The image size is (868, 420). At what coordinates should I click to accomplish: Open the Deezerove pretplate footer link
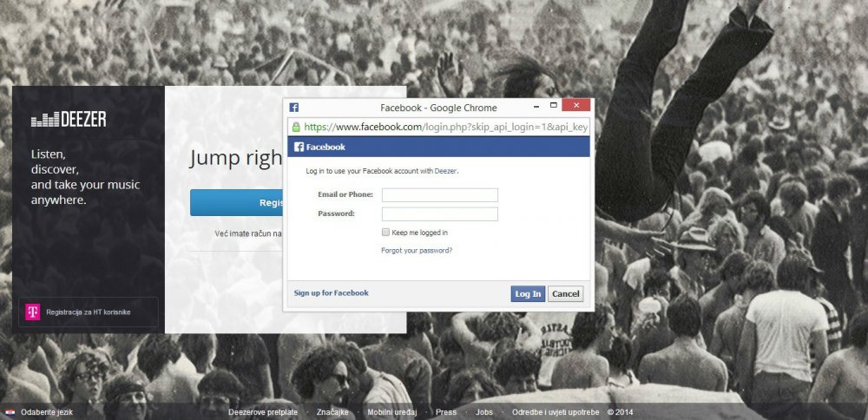tap(263, 412)
